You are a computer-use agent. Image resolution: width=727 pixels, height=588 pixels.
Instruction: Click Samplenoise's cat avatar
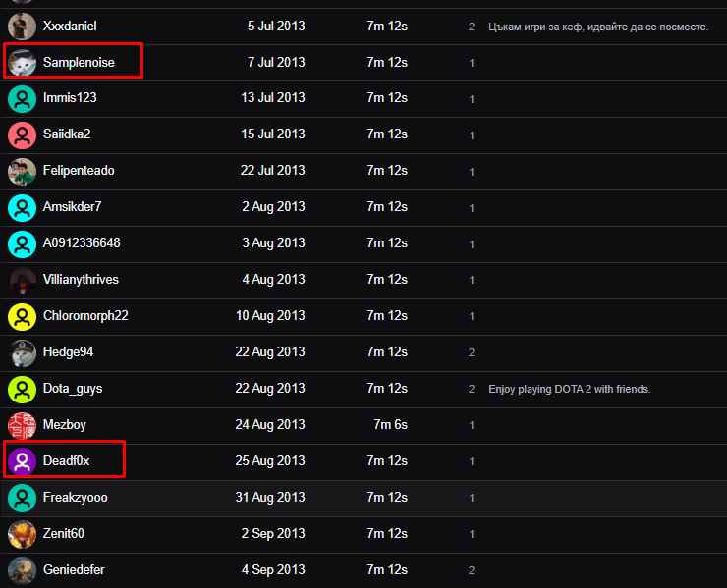(x=22, y=63)
